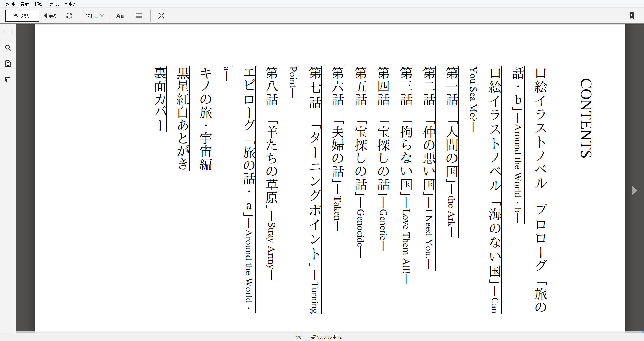
Task: Open the search icon in left sidebar
Action: point(8,48)
